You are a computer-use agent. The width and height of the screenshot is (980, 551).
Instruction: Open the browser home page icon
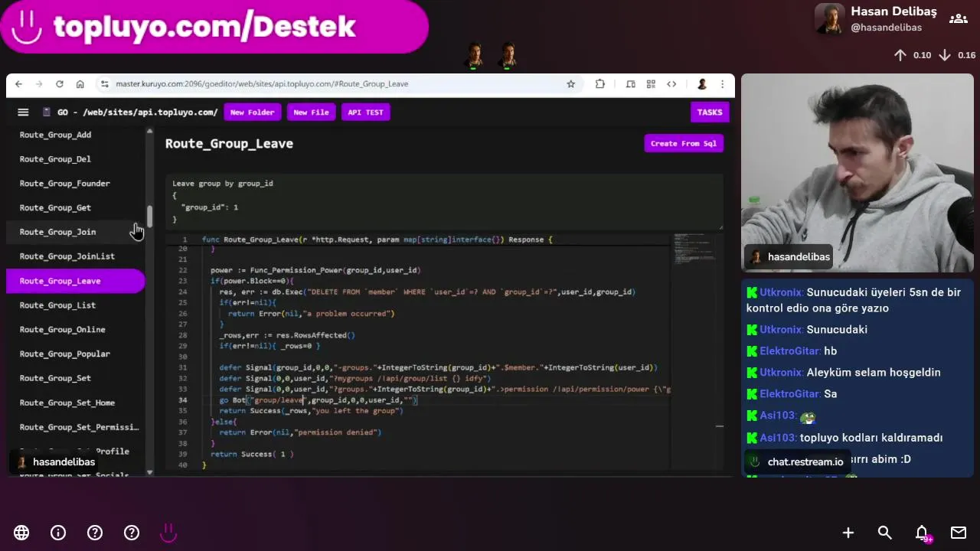tap(80, 84)
